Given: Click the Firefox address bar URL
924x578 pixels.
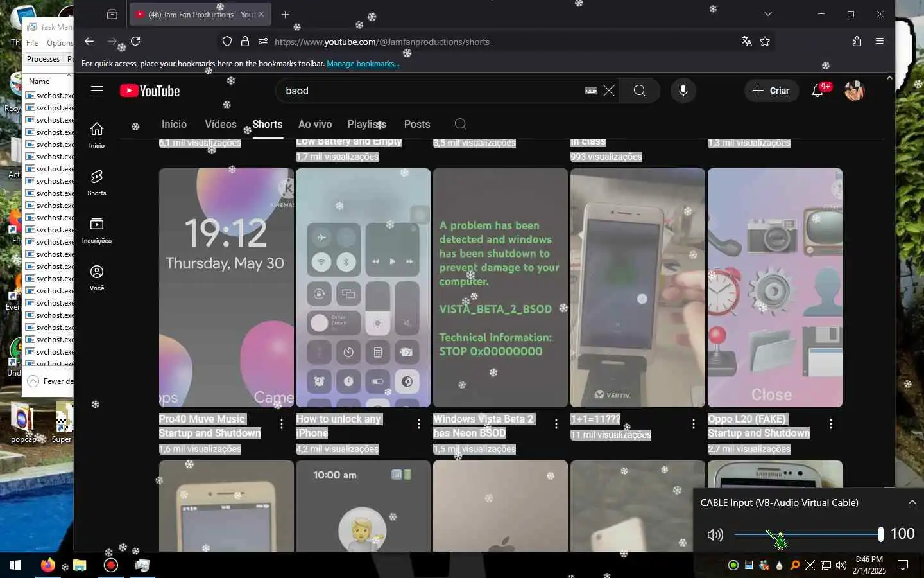Looking at the screenshot, I should [382, 42].
